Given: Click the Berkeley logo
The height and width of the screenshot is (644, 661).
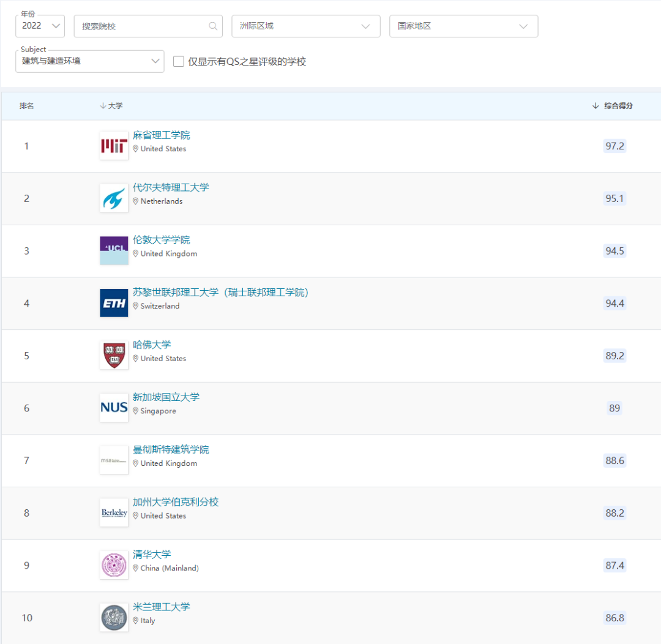Looking at the screenshot, I should pyautogui.click(x=114, y=513).
